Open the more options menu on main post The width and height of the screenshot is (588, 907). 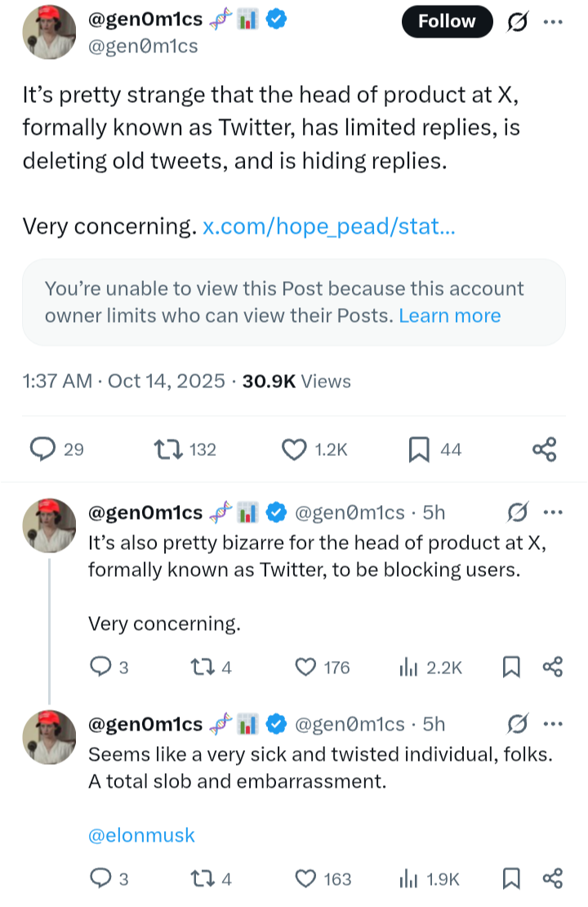point(553,22)
